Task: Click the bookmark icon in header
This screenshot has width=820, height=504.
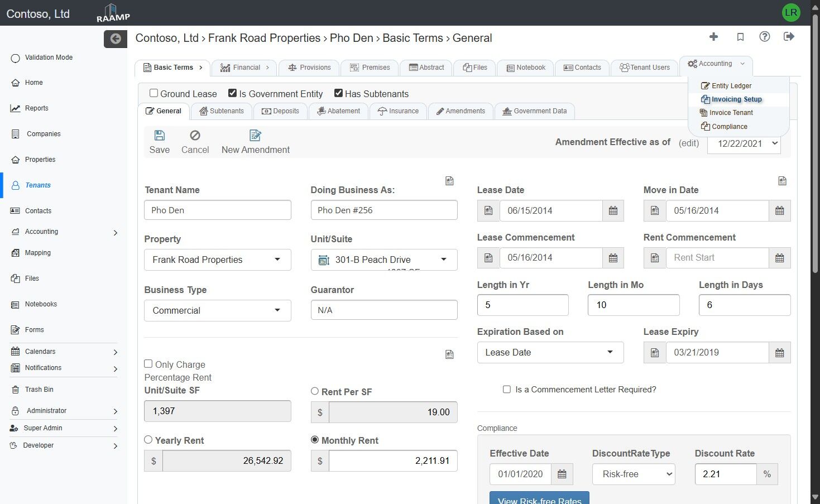Action: 740,37
